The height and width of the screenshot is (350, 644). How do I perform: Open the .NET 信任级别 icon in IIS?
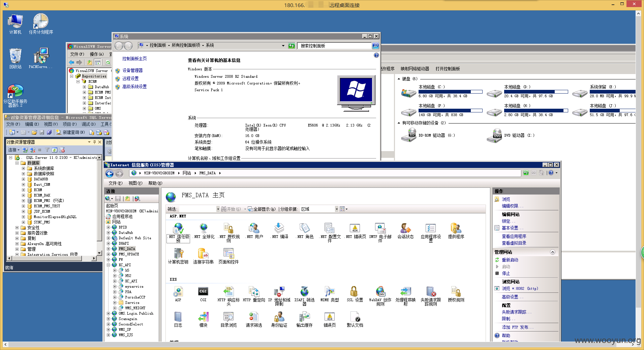pos(178,233)
